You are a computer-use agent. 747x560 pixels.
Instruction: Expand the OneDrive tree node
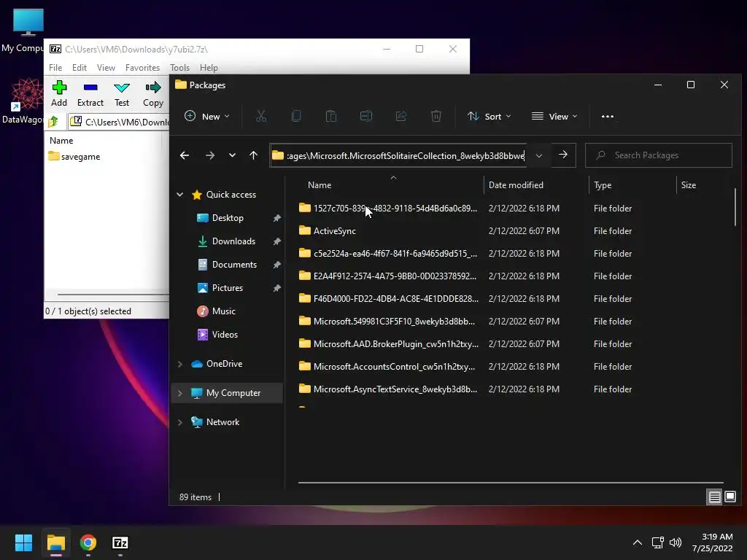click(180, 364)
